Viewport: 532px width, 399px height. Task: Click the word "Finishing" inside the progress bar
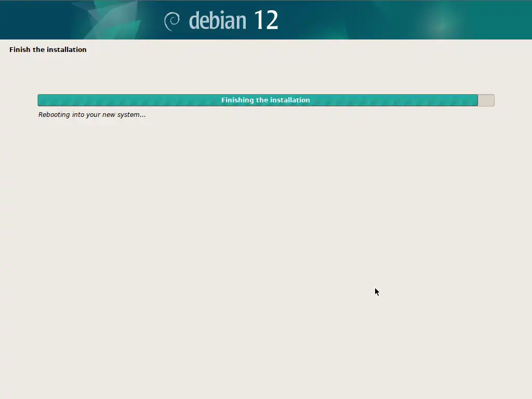click(x=237, y=100)
